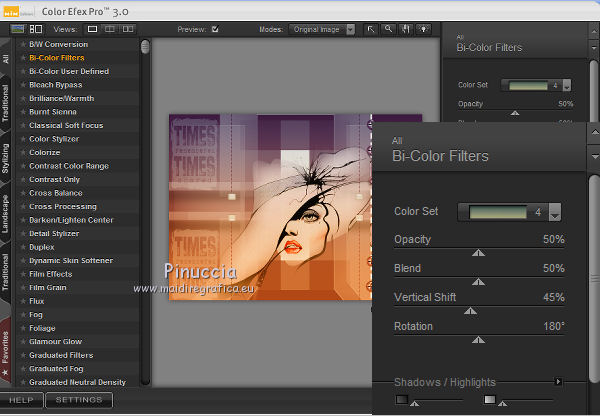Viewport: 600px width, 416px height.
Task: Open the small Color Set dropdown in the top right panel
Action: 567,85
